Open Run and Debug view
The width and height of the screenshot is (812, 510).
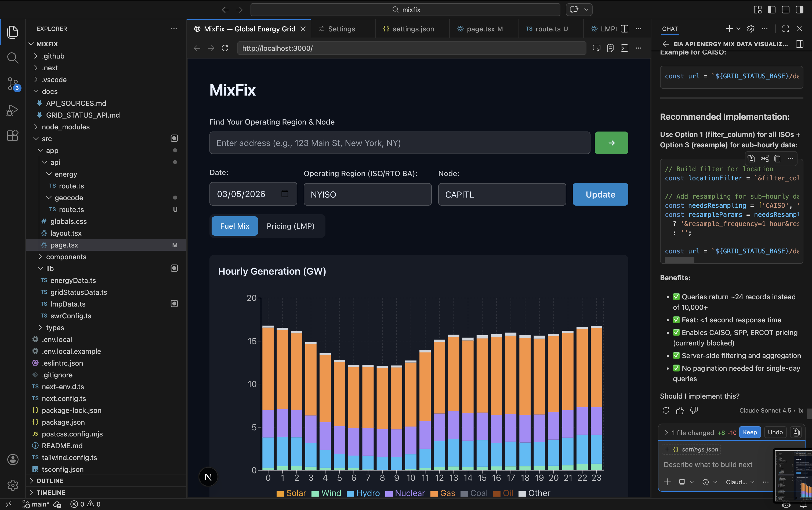coord(12,110)
